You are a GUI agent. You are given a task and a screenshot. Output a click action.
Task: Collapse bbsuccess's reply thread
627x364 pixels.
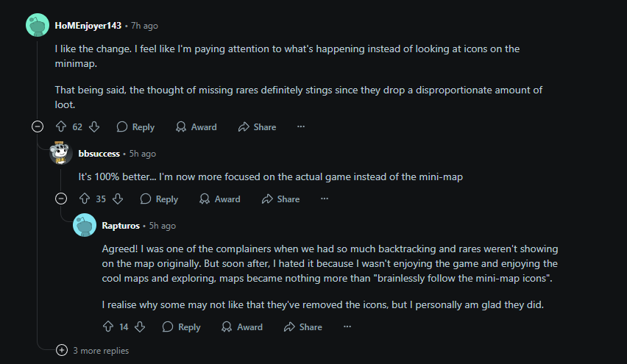61,199
